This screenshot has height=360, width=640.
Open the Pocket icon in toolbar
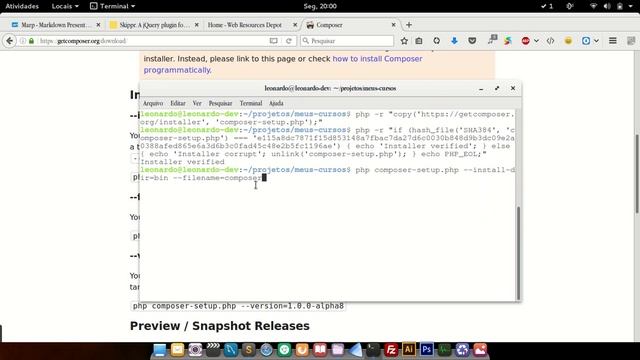tap(472, 41)
